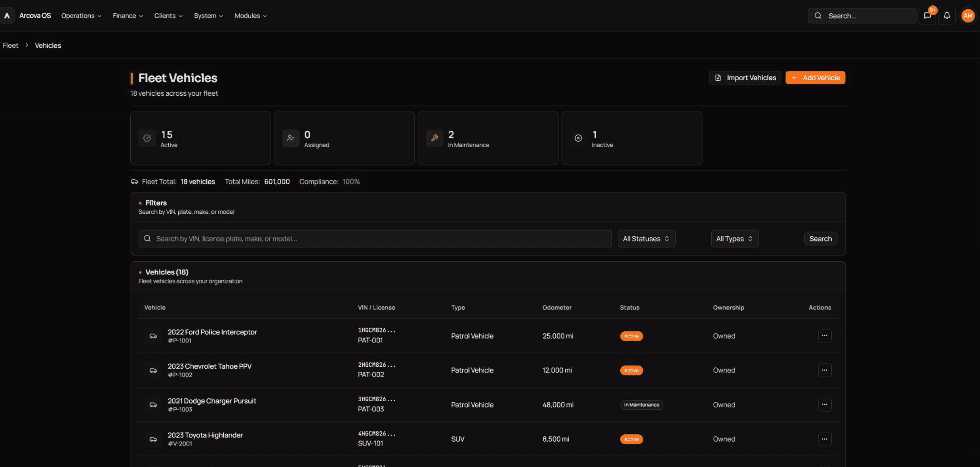Click the 12,000 mi odometer value
Screen dimensions: 980x467
[557, 370]
